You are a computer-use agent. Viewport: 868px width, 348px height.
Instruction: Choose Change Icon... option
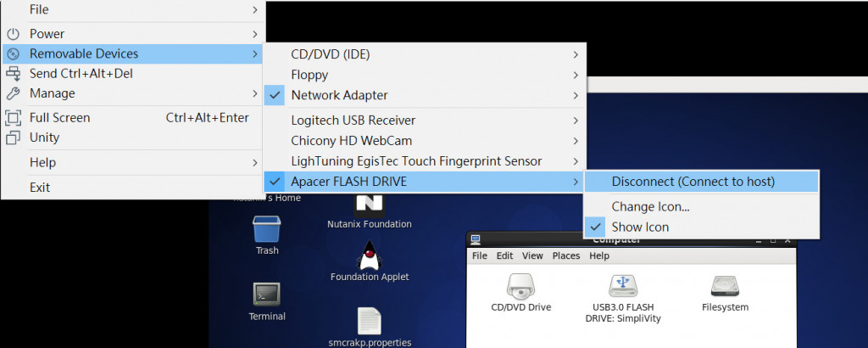(701, 207)
